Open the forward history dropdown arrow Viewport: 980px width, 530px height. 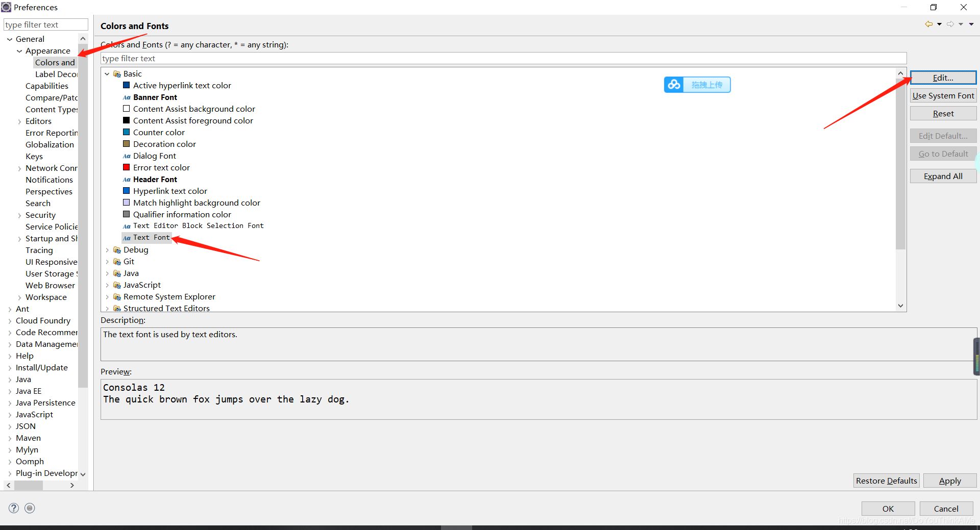point(961,24)
